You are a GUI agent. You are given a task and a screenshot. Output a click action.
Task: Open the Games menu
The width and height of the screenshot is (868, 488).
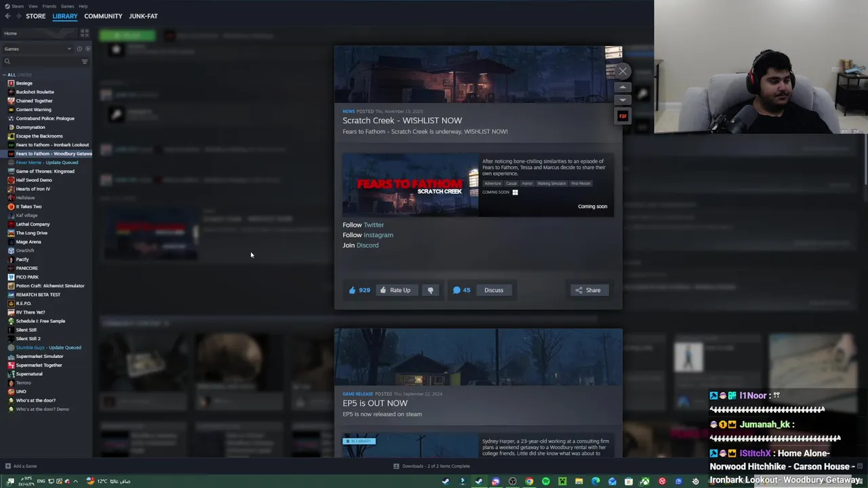point(68,6)
